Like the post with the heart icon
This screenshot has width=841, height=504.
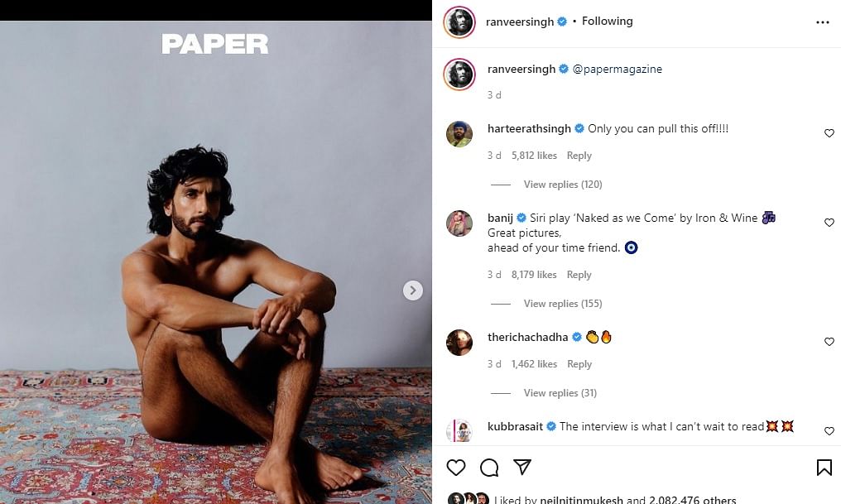(x=456, y=468)
